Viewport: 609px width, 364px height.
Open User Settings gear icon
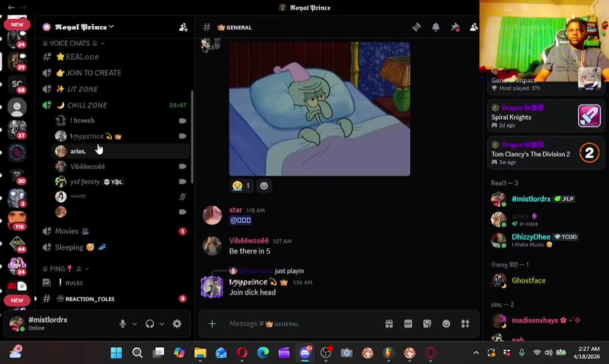[177, 324]
